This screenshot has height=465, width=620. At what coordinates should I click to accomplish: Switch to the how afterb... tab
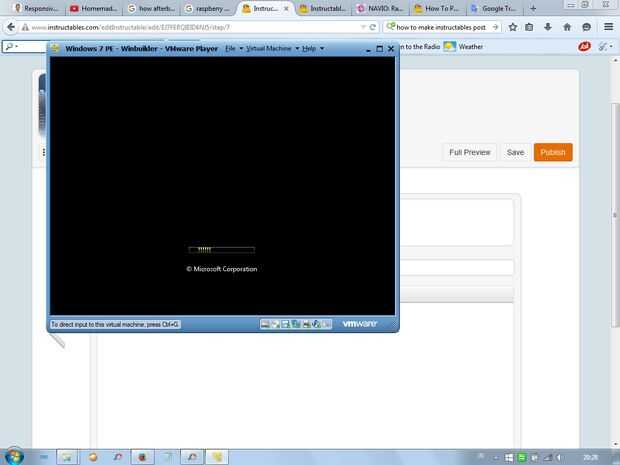[151, 8]
